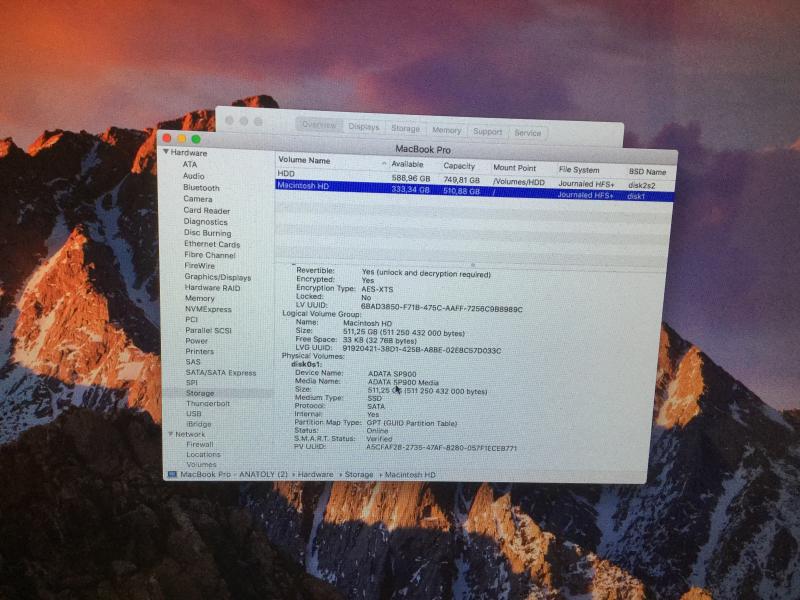The image size is (800, 600).
Task: Select Fibre Channel in the sidebar
Action: point(210,255)
